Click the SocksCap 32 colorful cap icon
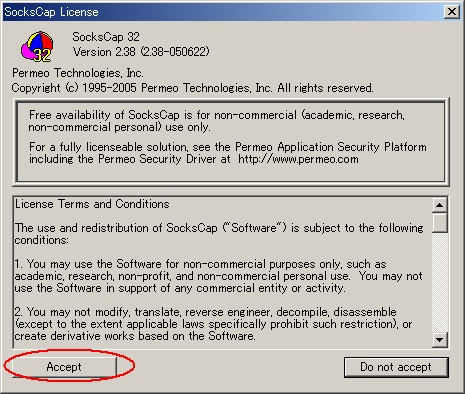465x394 pixels. 37,47
